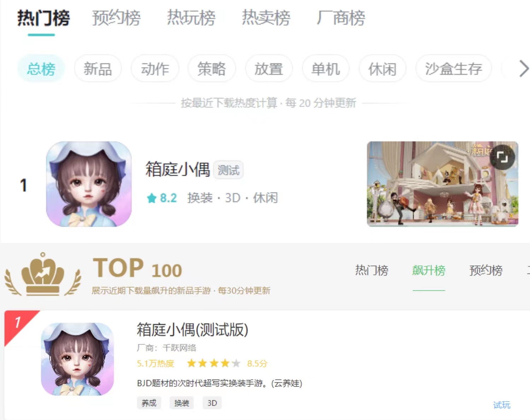The height and width of the screenshot is (420, 530).
Task: Open the 厂商榜 tab
Action: click(x=341, y=18)
